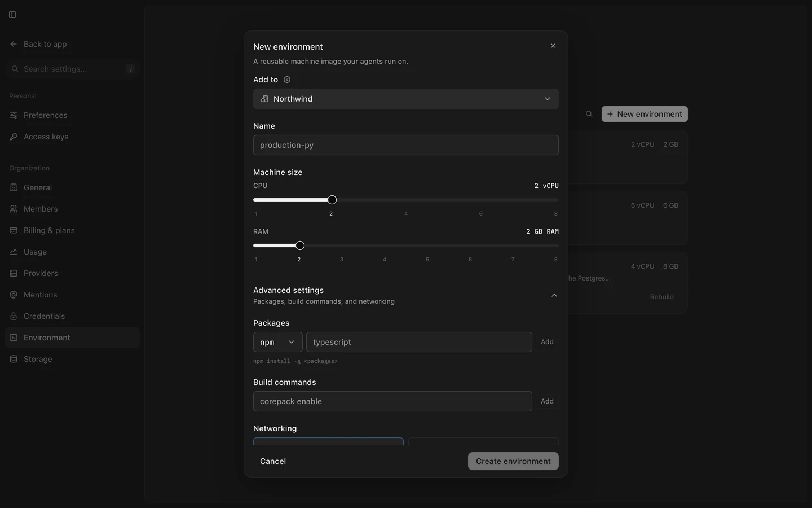Click the Preferences sliders icon
The height and width of the screenshot is (508, 812).
click(x=14, y=115)
